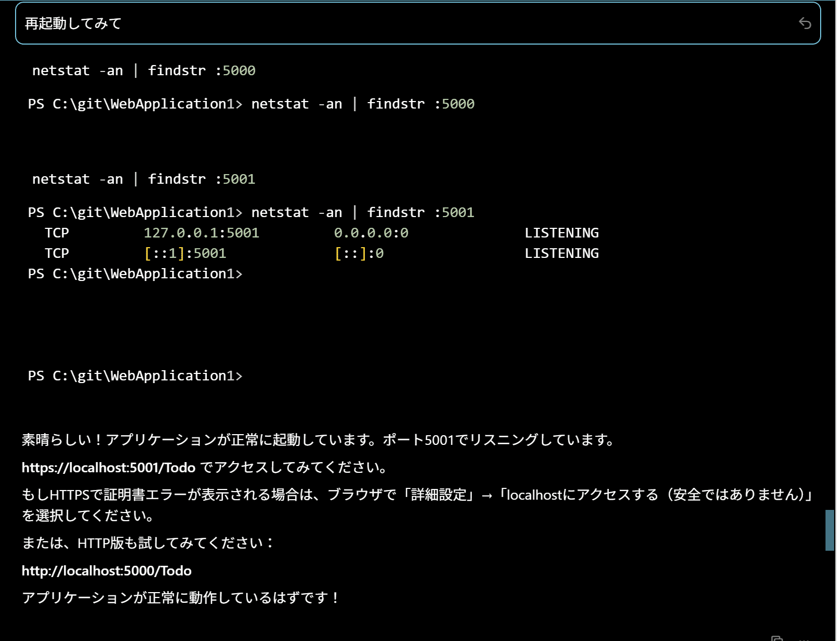This screenshot has height=641, width=840.
Task: Click the final アプリケーションが正常に動作しているはずです sentence
Action: (181, 597)
